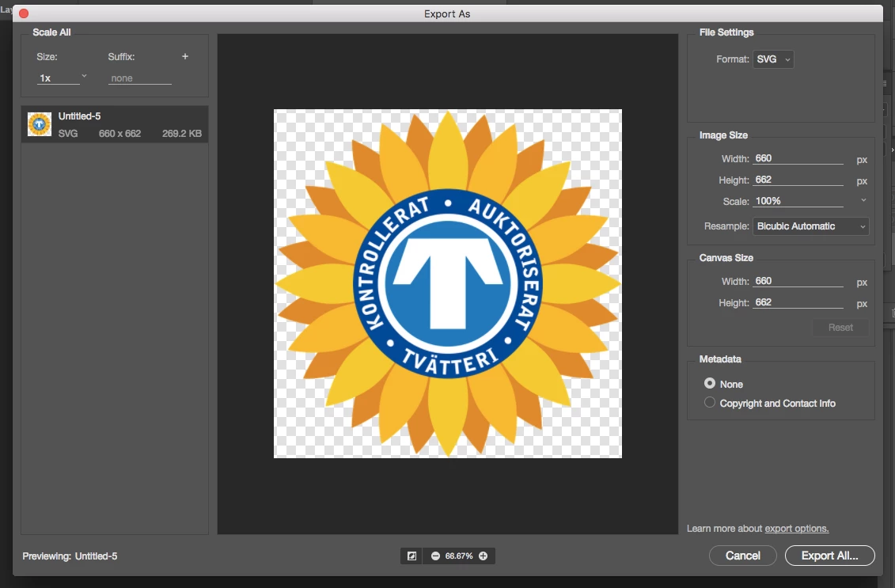Image resolution: width=895 pixels, height=588 pixels.
Task: Click the fit-to-view preview icon
Action: point(411,556)
